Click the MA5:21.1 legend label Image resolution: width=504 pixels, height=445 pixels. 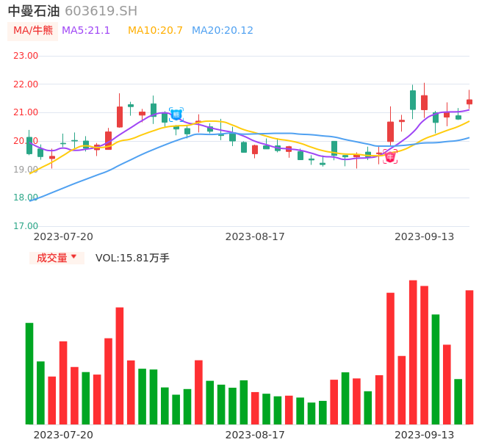point(86,31)
